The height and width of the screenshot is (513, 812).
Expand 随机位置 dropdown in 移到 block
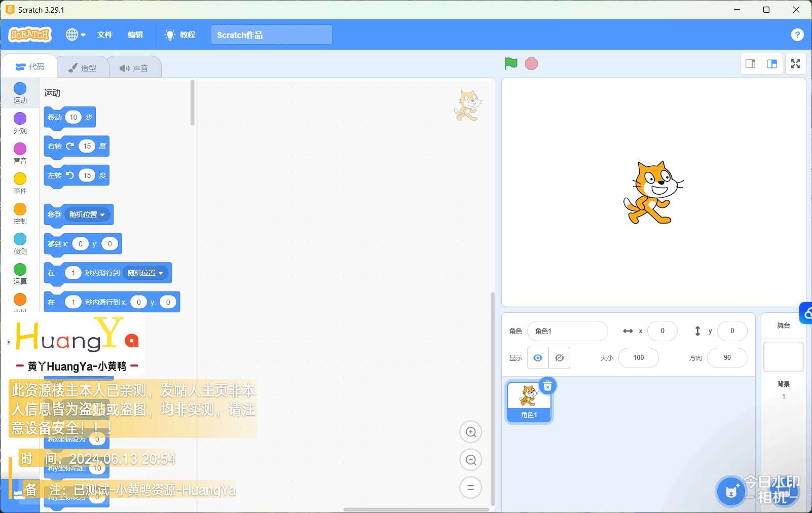click(88, 214)
